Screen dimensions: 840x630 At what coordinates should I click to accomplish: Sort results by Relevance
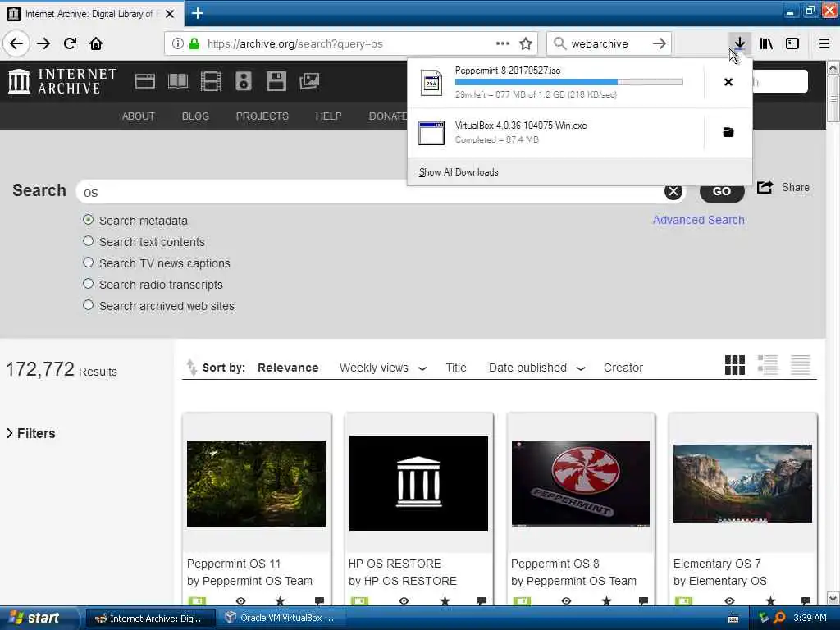coord(288,367)
